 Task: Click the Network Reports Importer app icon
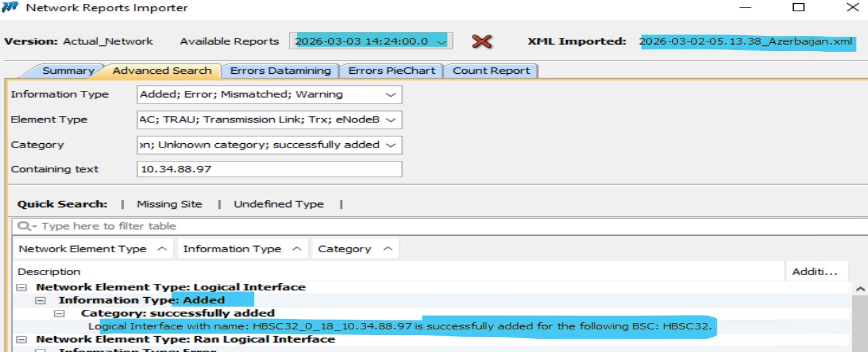[11, 8]
